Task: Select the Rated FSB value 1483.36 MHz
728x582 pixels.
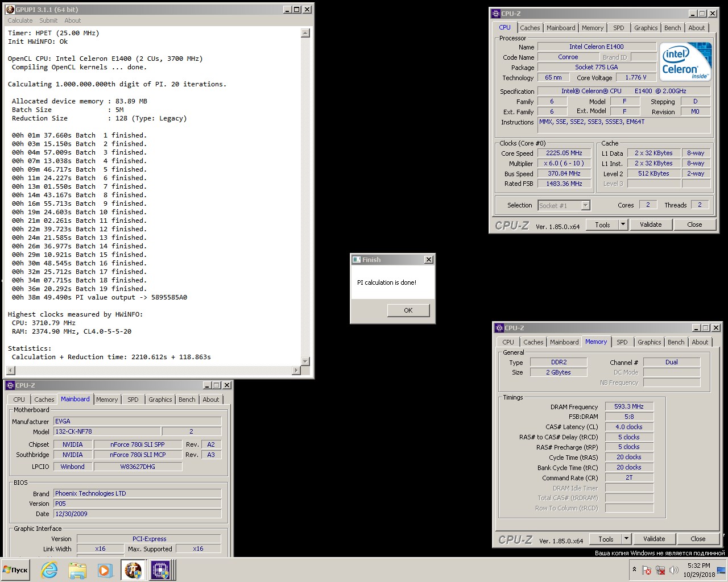Action: [x=564, y=184]
